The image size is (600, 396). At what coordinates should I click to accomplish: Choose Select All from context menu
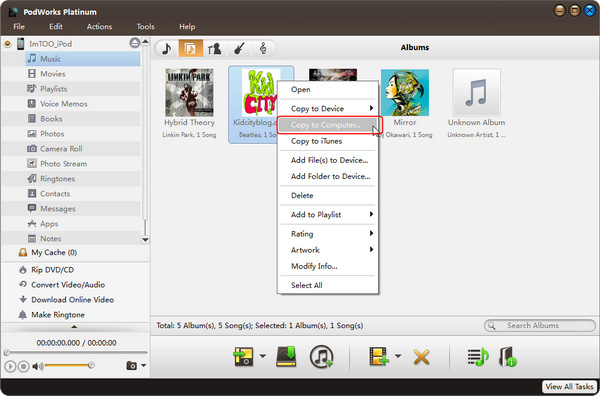(x=328, y=285)
